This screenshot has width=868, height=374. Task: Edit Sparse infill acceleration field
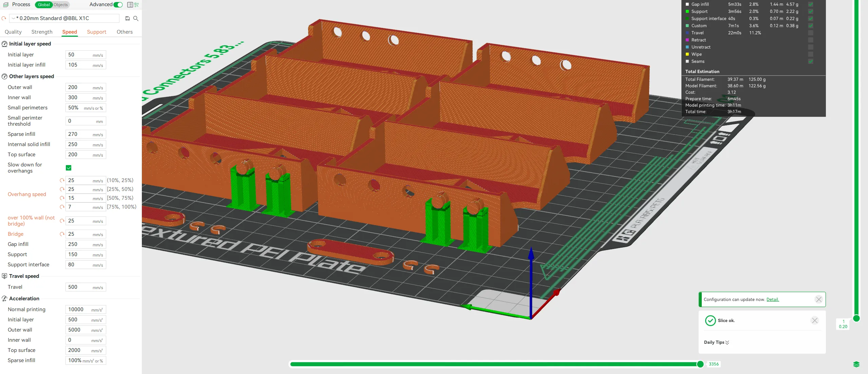[86, 360]
